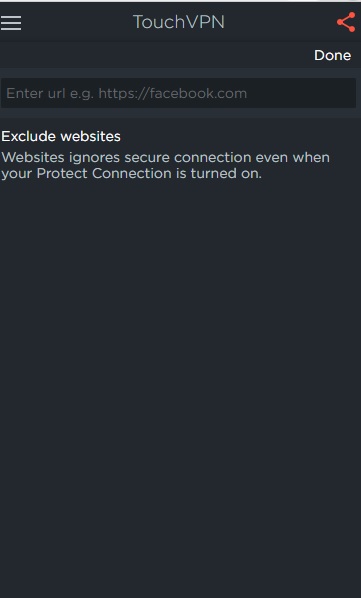Share TouchVPN using the top-right icon

[346, 22]
